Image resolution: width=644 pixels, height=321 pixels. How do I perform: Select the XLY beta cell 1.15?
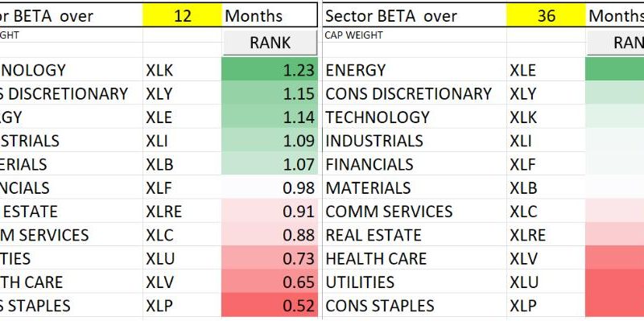270,93
